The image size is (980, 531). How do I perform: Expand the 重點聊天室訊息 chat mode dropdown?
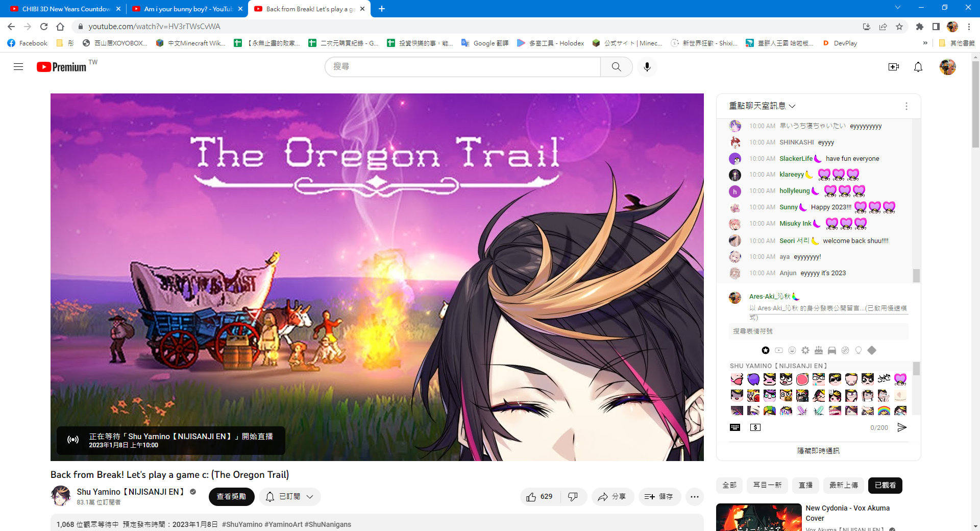coord(763,106)
